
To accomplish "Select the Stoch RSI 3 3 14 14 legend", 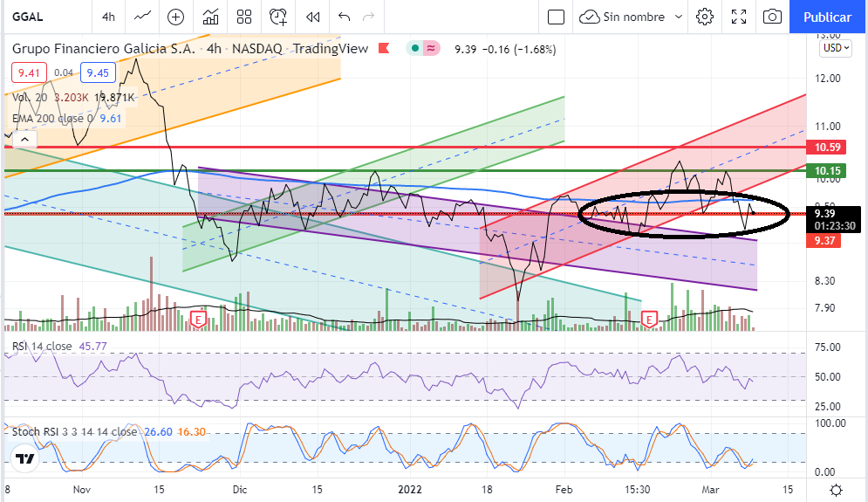I will [75, 431].
